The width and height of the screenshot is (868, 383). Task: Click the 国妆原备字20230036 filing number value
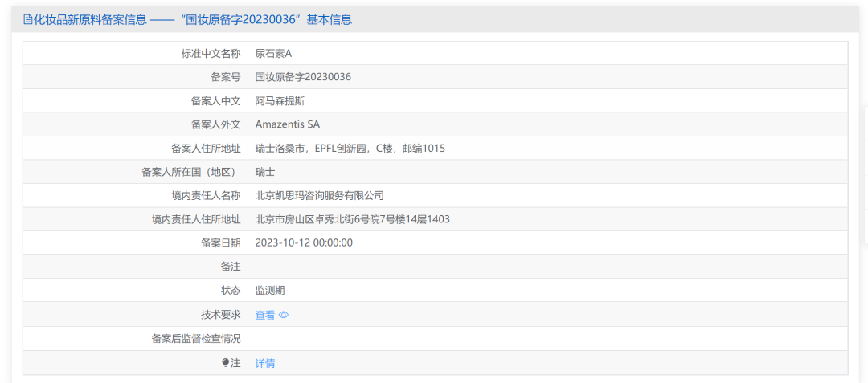point(303,77)
